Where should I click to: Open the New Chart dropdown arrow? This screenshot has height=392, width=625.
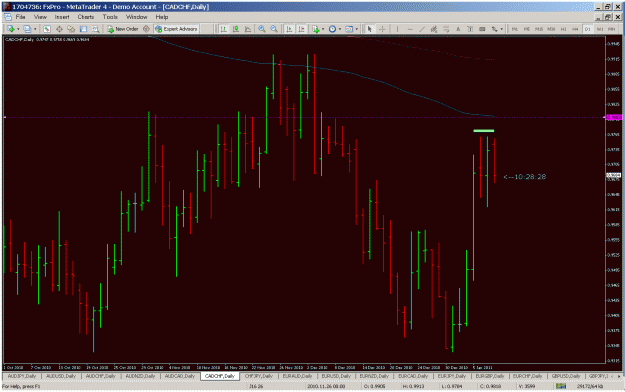[18, 29]
